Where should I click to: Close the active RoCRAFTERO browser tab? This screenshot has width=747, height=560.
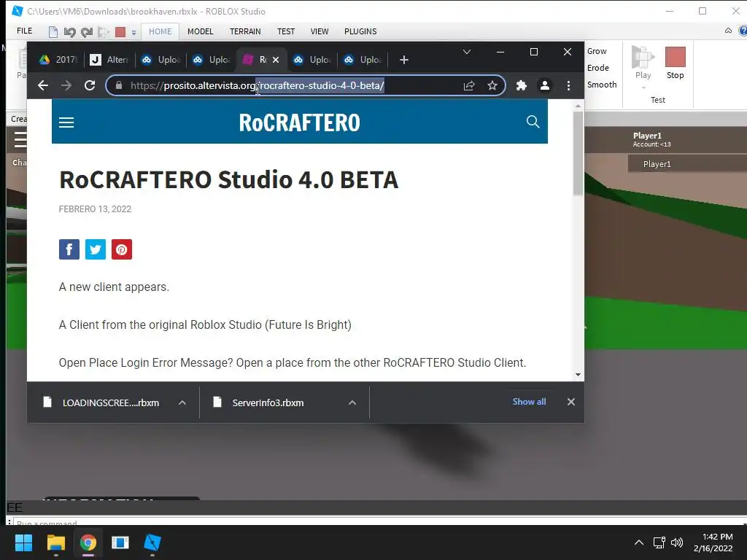[275, 60]
